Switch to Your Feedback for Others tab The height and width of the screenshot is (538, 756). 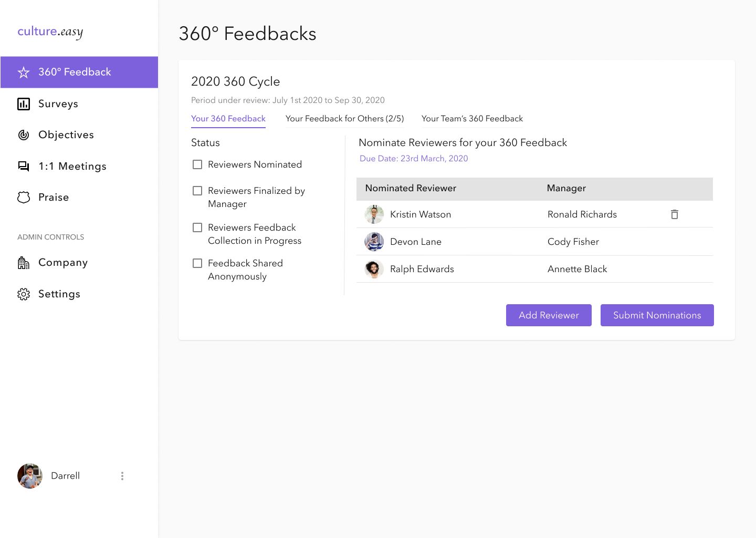tap(344, 119)
